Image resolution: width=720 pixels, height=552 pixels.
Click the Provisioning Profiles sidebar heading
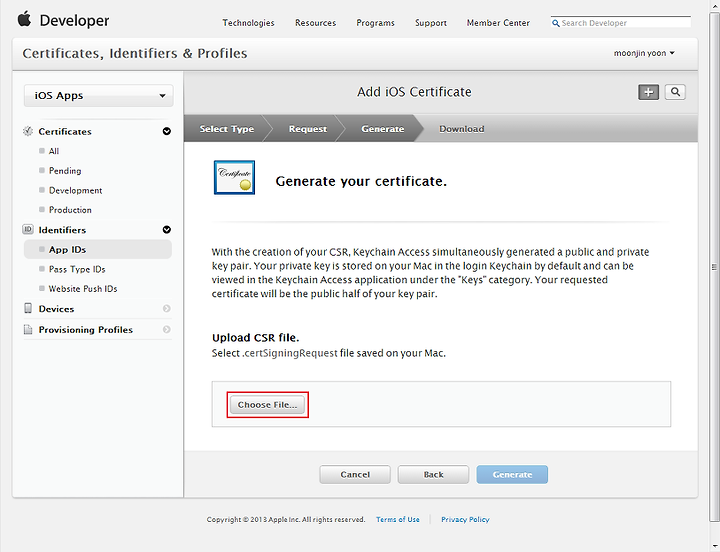point(85,330)
